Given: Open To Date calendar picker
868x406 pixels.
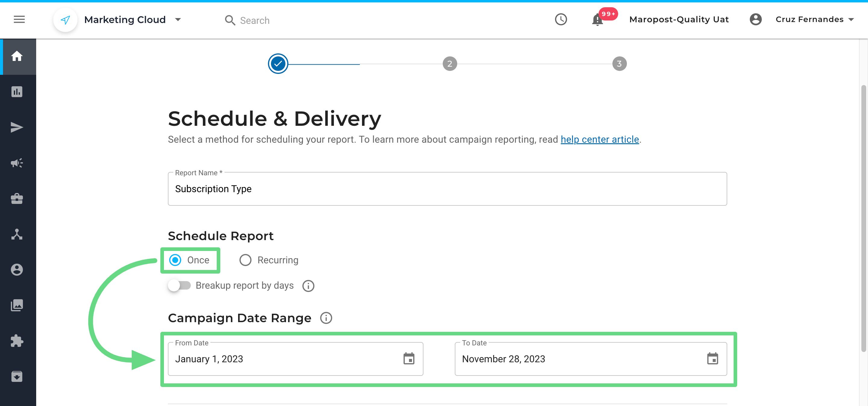Looking at the screenshot, I should (x=712, y=359).
